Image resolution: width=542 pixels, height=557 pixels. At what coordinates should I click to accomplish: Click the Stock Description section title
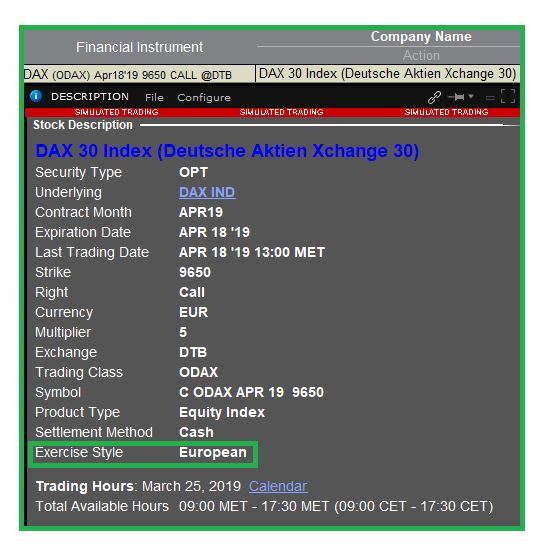(x=83, y=125)
